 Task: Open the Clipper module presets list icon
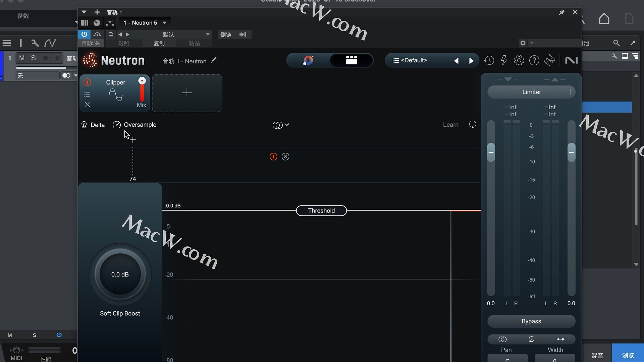(87, 94)
